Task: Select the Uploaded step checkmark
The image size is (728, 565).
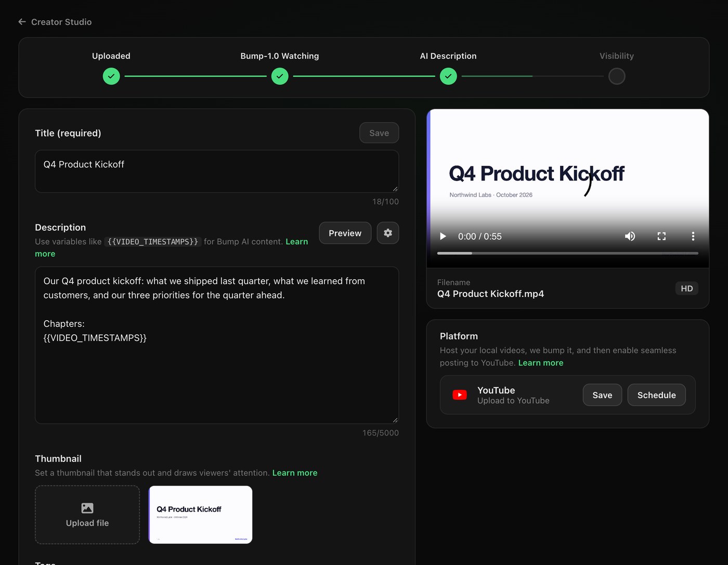Action: click(111, 76)
